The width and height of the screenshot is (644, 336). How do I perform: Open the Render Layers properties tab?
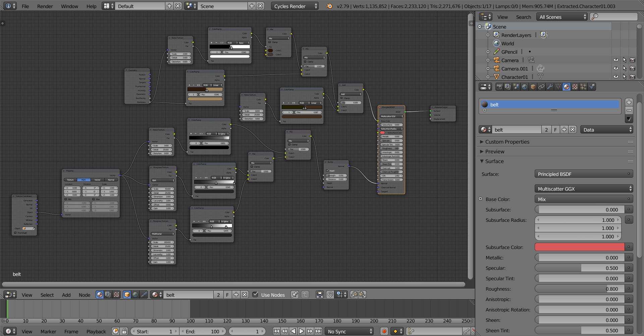coord(508,87)
